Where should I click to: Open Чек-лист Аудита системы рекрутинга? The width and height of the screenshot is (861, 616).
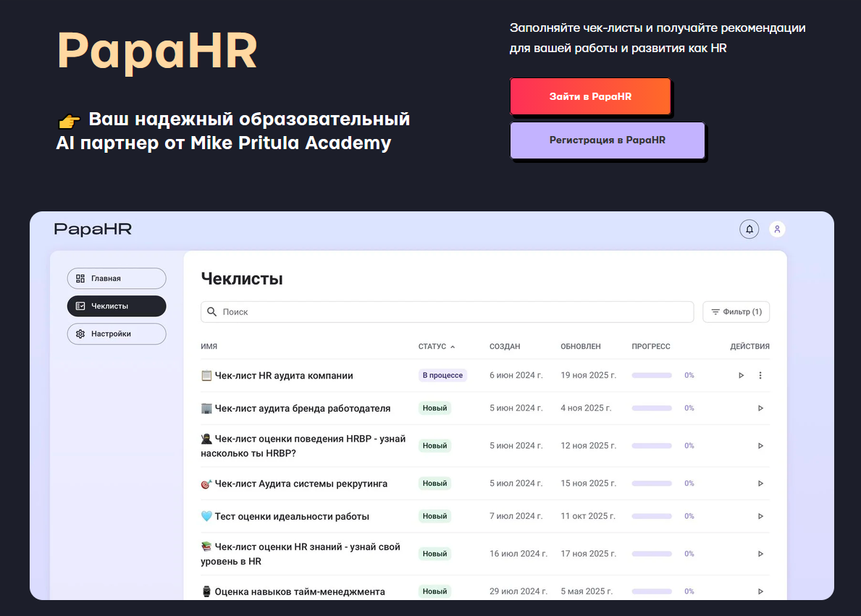[x=301, y=484]
